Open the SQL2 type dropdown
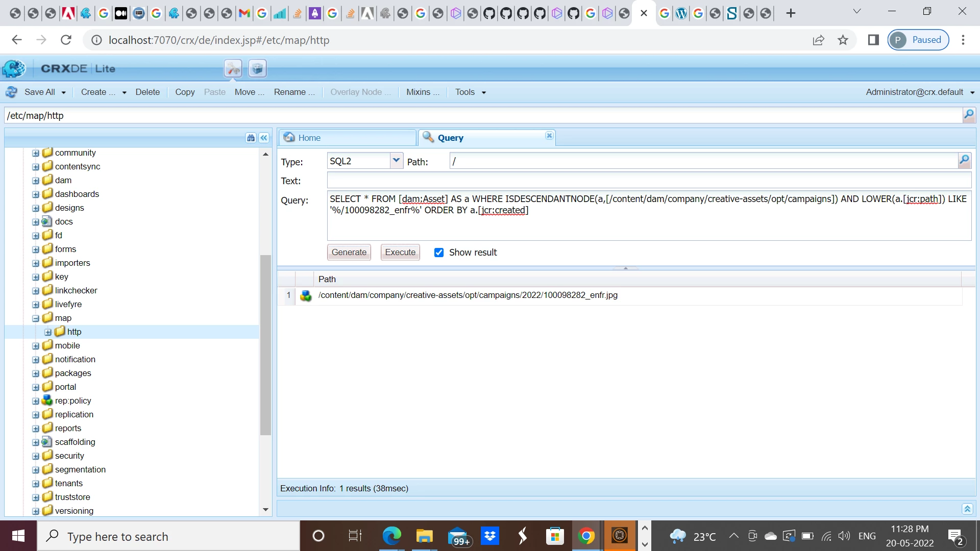Viewport: 980px width, 551px height. (x=396, y=161)
